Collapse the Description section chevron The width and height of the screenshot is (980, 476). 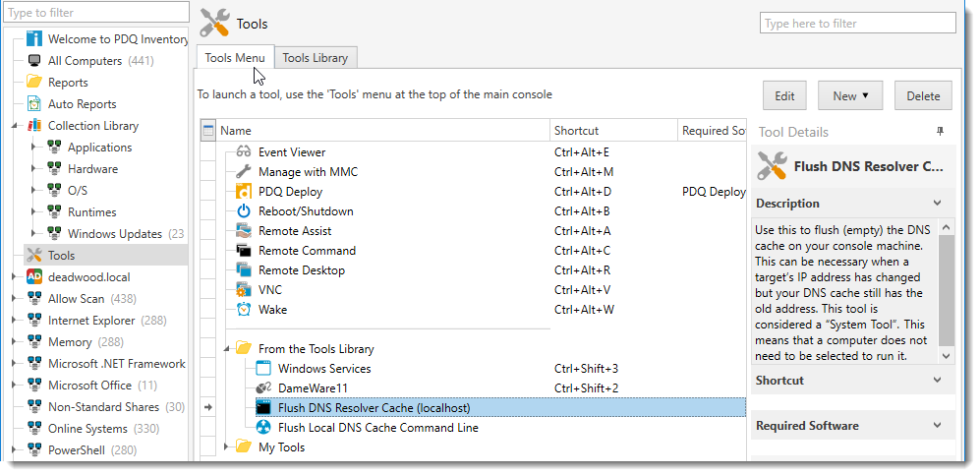tap(938, 203)
